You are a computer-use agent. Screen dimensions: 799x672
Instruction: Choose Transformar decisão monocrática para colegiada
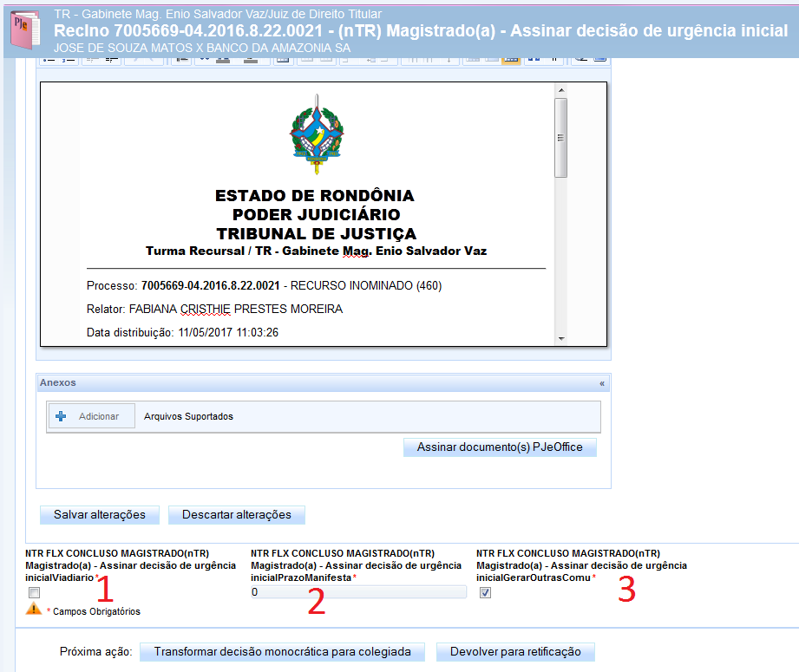(282, 652)
